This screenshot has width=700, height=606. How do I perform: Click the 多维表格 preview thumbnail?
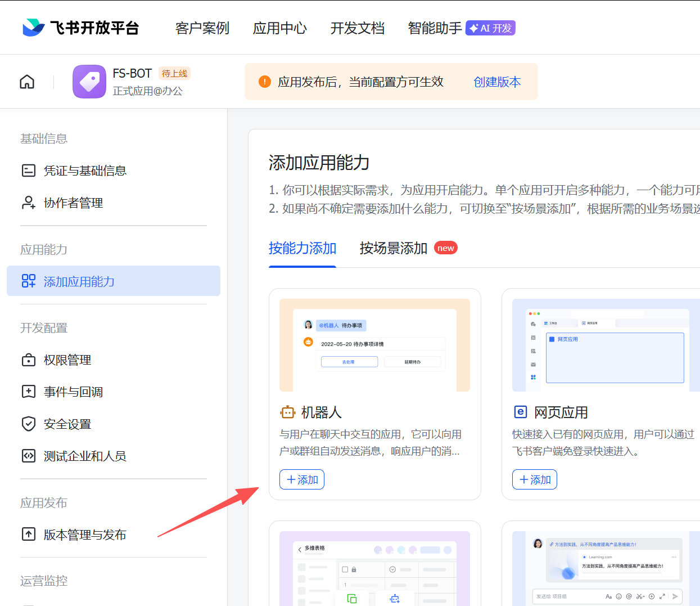click(374, 568)
